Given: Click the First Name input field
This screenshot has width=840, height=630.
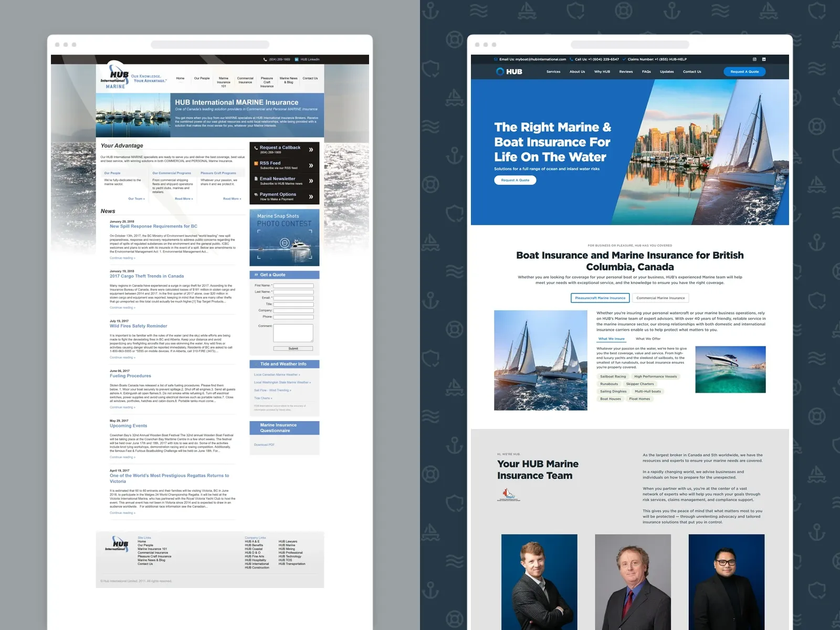Looking at the screenshot, I should tap(293, 286).
